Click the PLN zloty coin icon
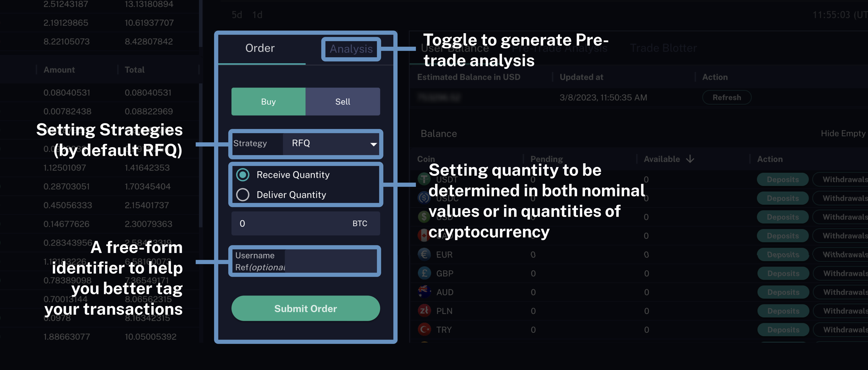The width and height of the screenshot is (868, 370). coord(424,311)
